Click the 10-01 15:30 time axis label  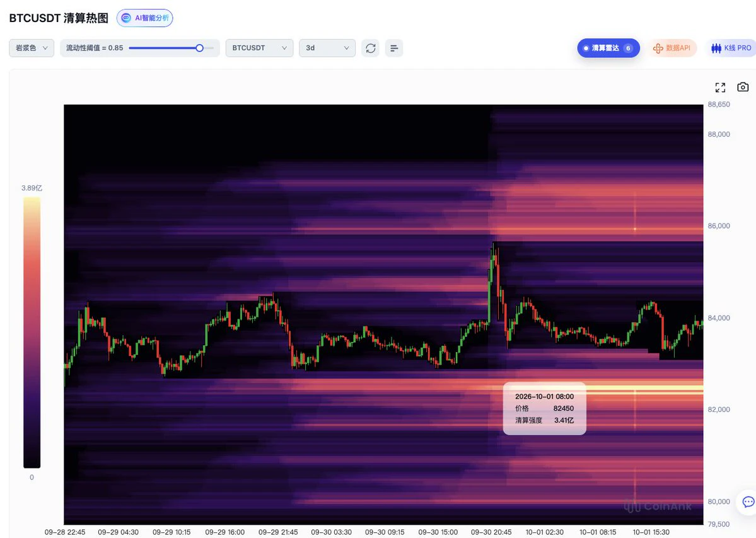coord(651,532)
